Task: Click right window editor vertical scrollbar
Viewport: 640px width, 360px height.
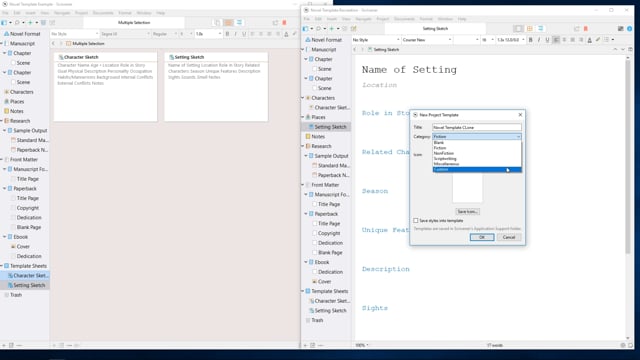Action: (x=628, y=157)
